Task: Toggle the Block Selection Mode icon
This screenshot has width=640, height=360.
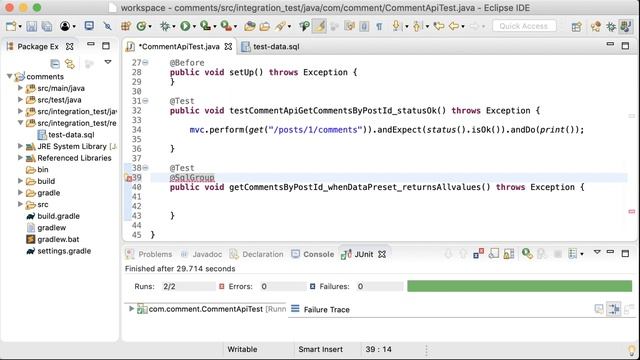Action: click(364, 26)
